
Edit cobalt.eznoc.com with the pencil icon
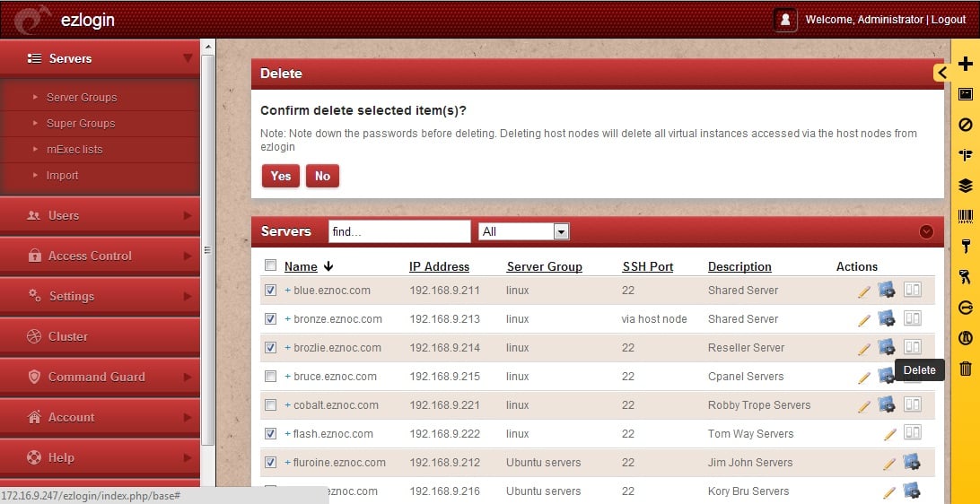863,406
